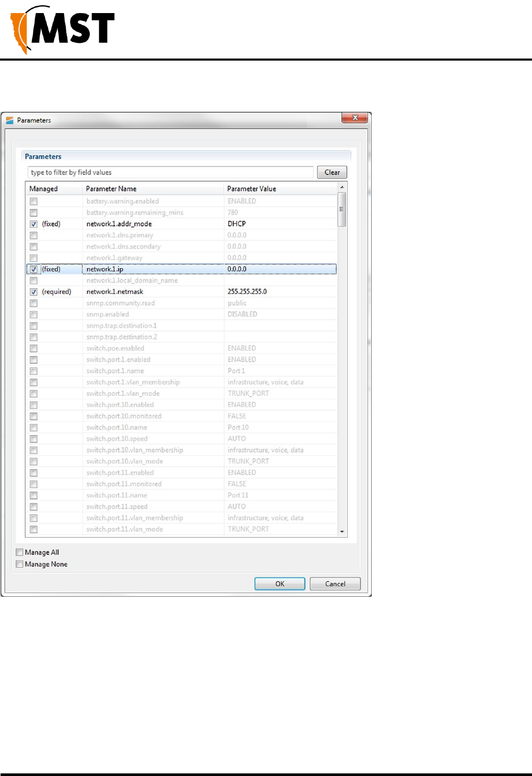Viewport: 532px width, 776px height.
Task: Select the switch.port.1.vlan_mode row
Action: click(181, 393)
